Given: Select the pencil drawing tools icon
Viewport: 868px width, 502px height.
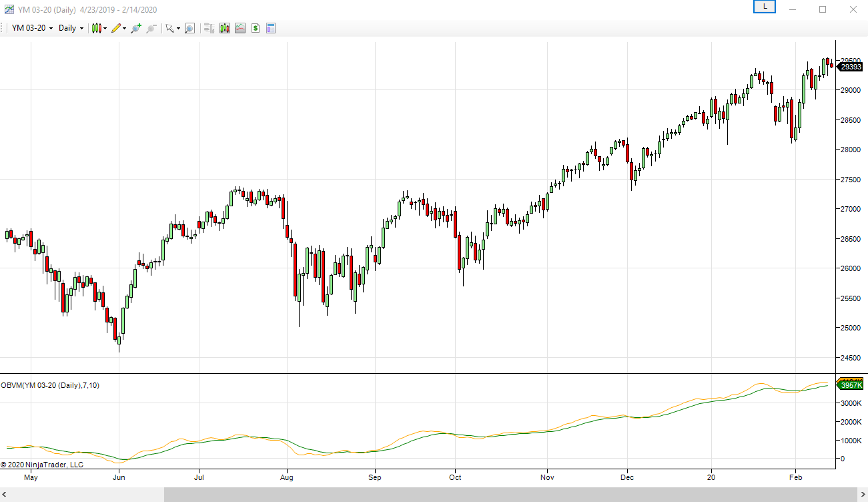Looking at the screenshot, I should [117, 28].
